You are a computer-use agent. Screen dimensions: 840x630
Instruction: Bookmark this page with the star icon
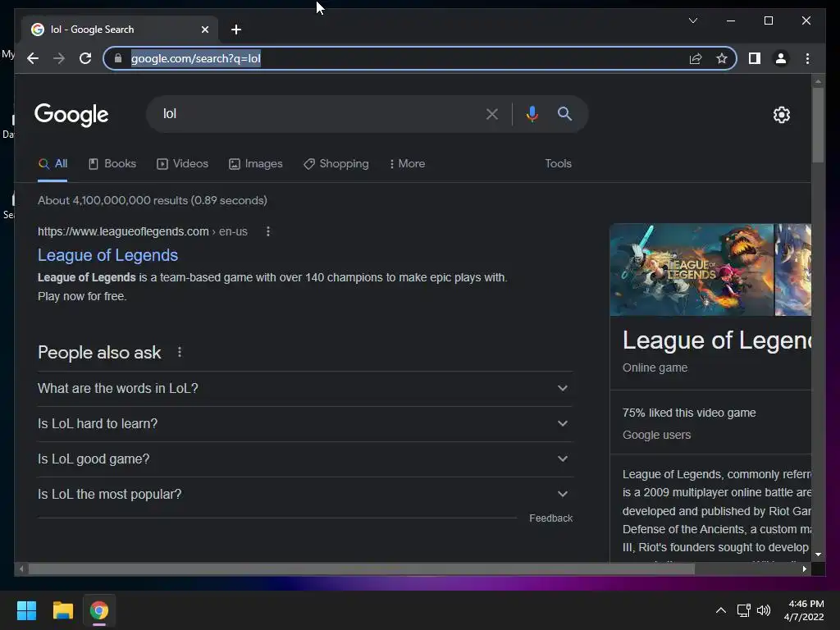(722, 58)
